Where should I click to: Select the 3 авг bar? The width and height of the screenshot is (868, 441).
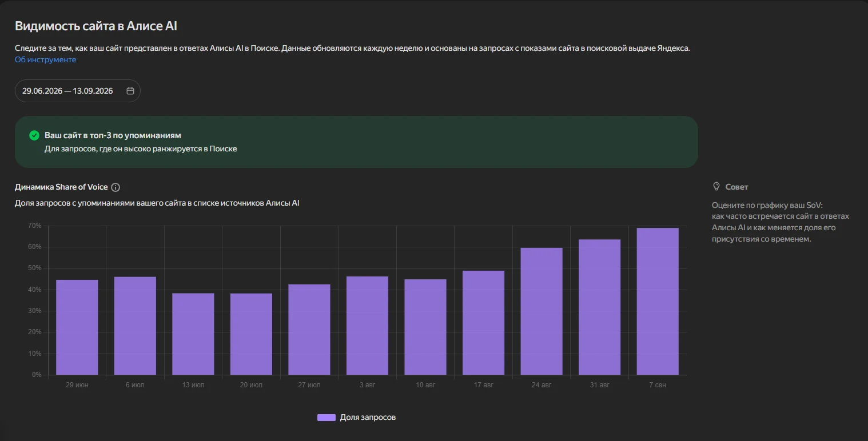pyautogui.click(x=367, y=326)
